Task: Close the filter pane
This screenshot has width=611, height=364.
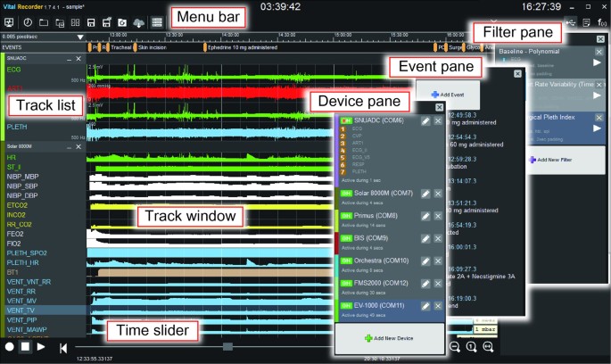Action: point(600,39)
